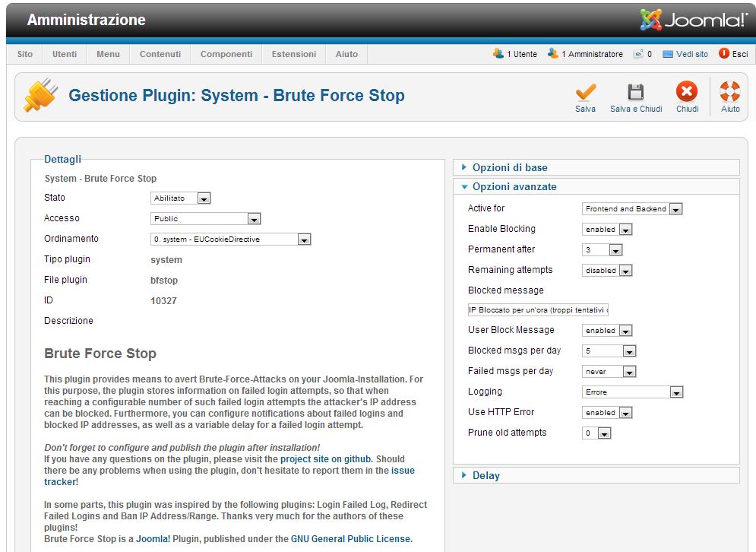Open the Enable Blocking dropdown
The height and width of the screenshot is (552, 756).
tap(608, 229)
